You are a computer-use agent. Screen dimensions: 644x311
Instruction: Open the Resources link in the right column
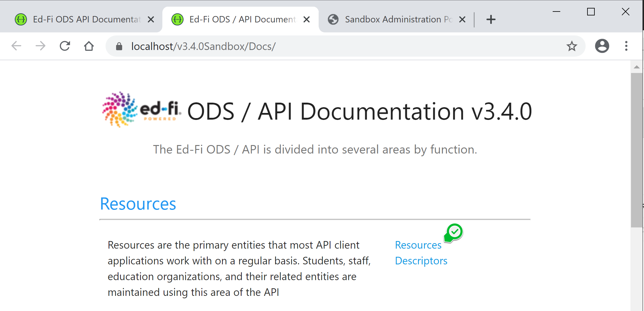(x=418, y=245)
